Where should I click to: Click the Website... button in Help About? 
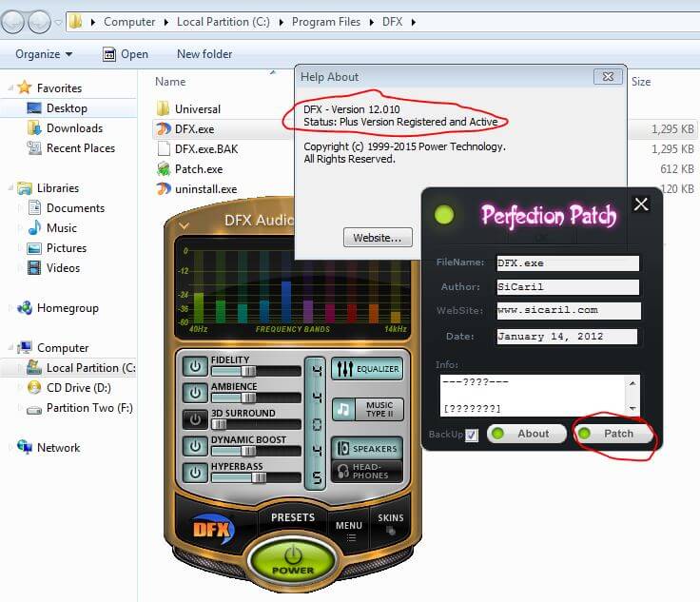378,238
